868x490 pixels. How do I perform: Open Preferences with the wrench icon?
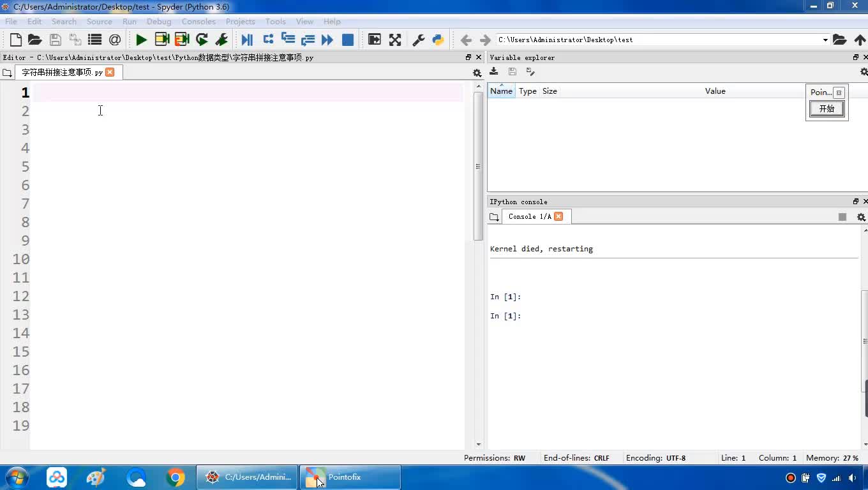click(x=419, y=40)
